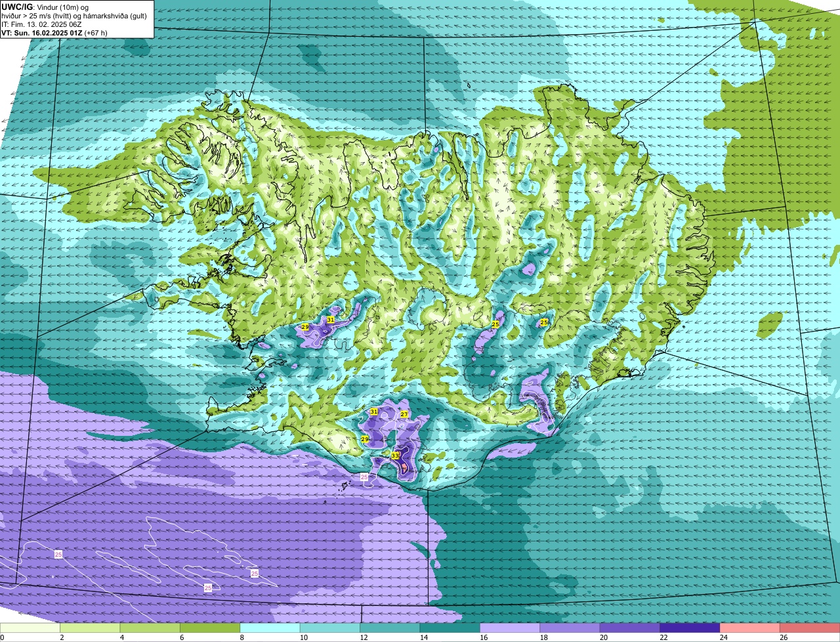Click the legend tick label 26
Image resolution: width=840 pixels, height=642 pixels.
784,637
